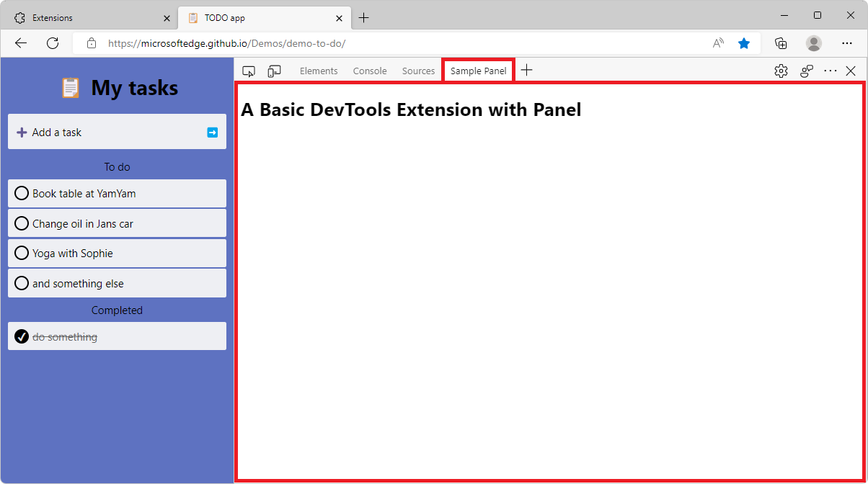Image resolution: width=868 pixels, height=484 pixels.
Task: Mark Yoga with Sophie as completed
Action: (x=22, y=253)
